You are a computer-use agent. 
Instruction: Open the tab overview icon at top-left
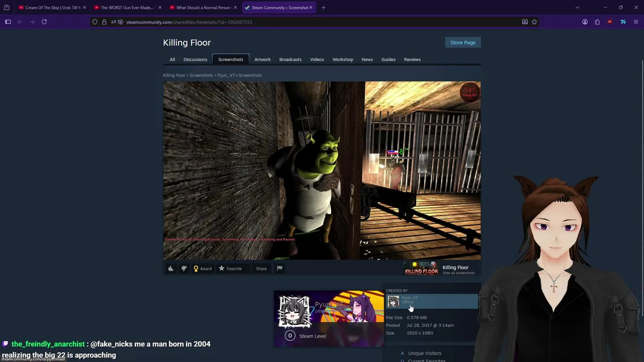point(7,8)
